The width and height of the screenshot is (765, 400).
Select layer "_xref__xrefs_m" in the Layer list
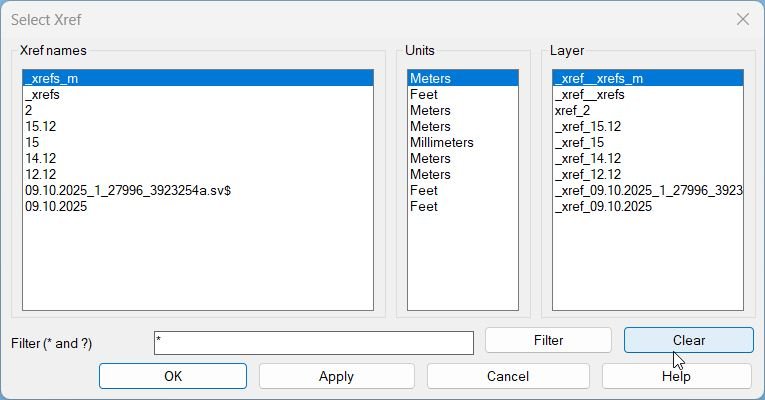pyautogui.click(x=600, y=78)
